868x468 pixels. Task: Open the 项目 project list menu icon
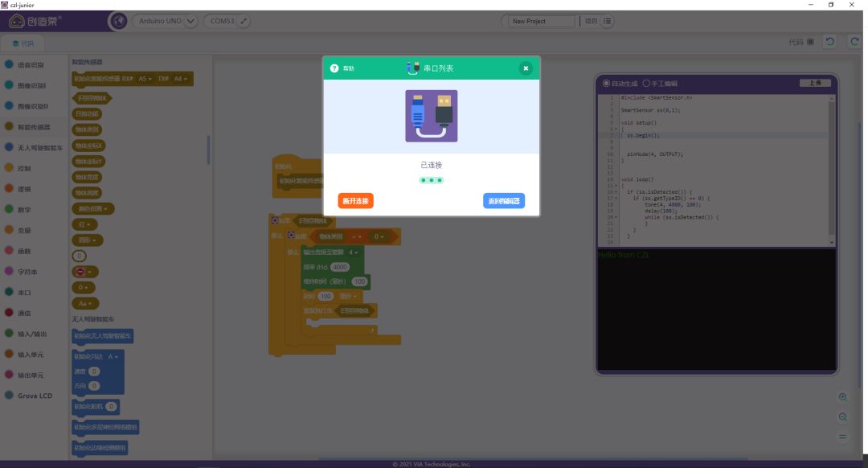(x=607, y=21)
